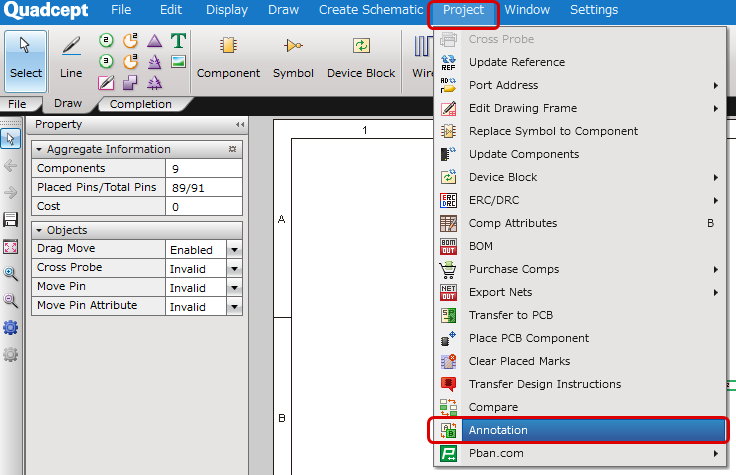This screenshot has width=736, height=475.
Task: Choose Transfer to PCB
Action: click(580, 315)
